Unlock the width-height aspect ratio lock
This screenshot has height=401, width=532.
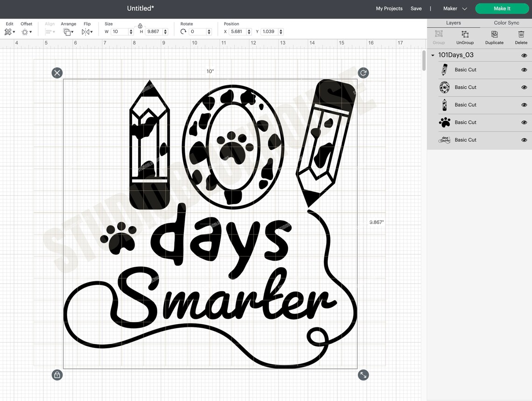click(x=140, y=27)
